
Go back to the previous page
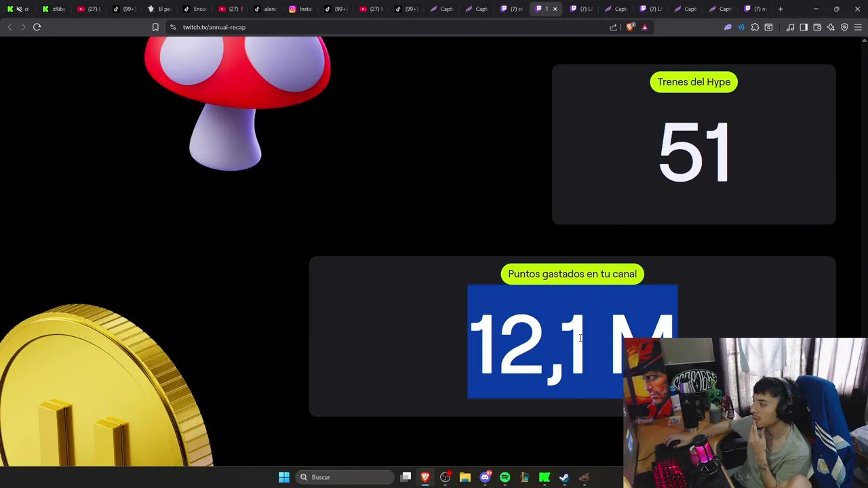[x=9, y=27]
